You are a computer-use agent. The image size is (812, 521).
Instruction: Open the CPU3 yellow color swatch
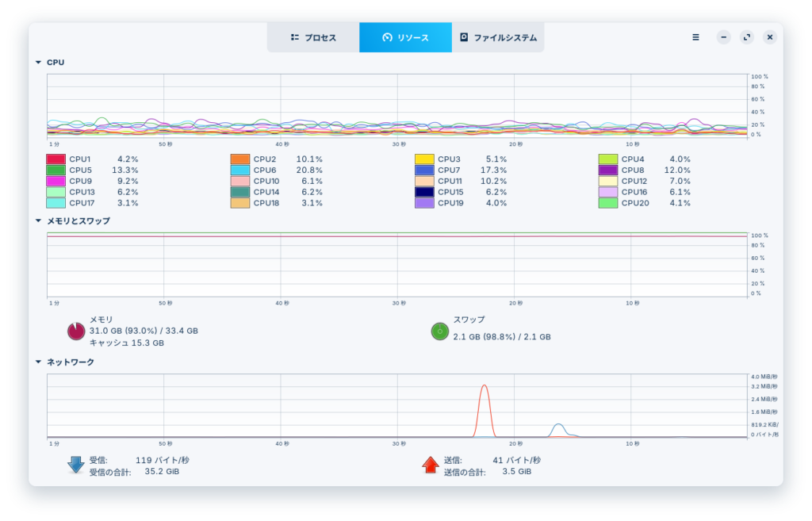(424, 159)
